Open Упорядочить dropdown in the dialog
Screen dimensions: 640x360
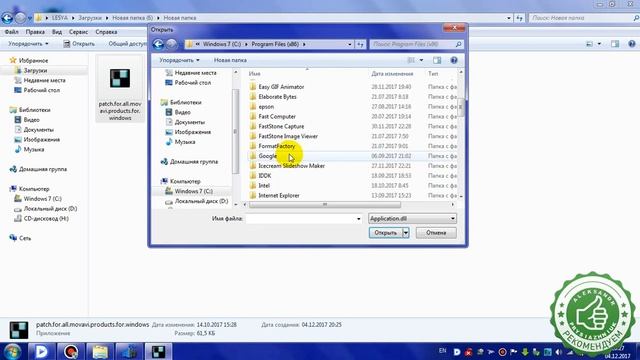[x=179, y=60]
